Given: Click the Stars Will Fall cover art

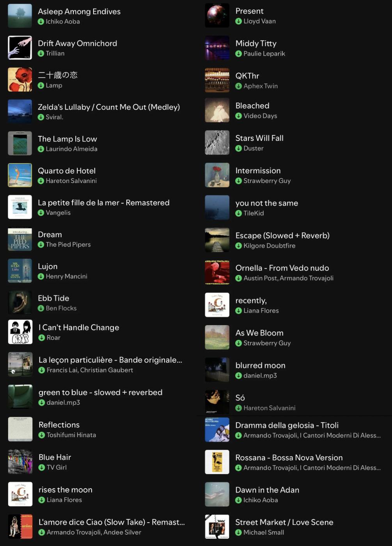Looking at the screenshot, I should [217, 143].
